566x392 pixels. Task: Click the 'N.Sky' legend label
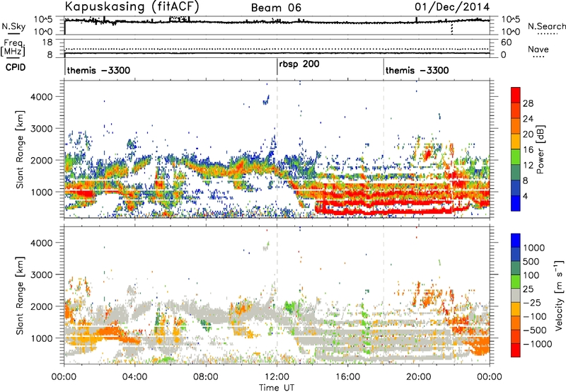[13, 26]
